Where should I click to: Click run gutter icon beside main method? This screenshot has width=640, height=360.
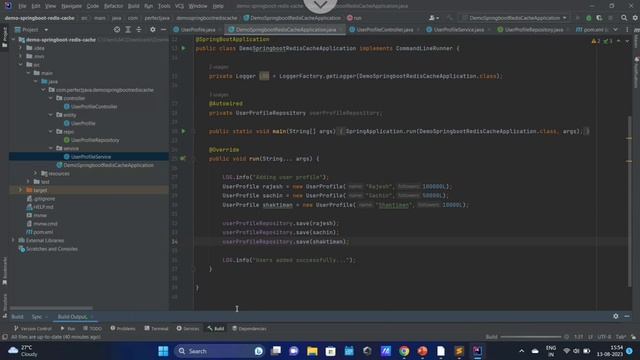[x=183, y=131]
